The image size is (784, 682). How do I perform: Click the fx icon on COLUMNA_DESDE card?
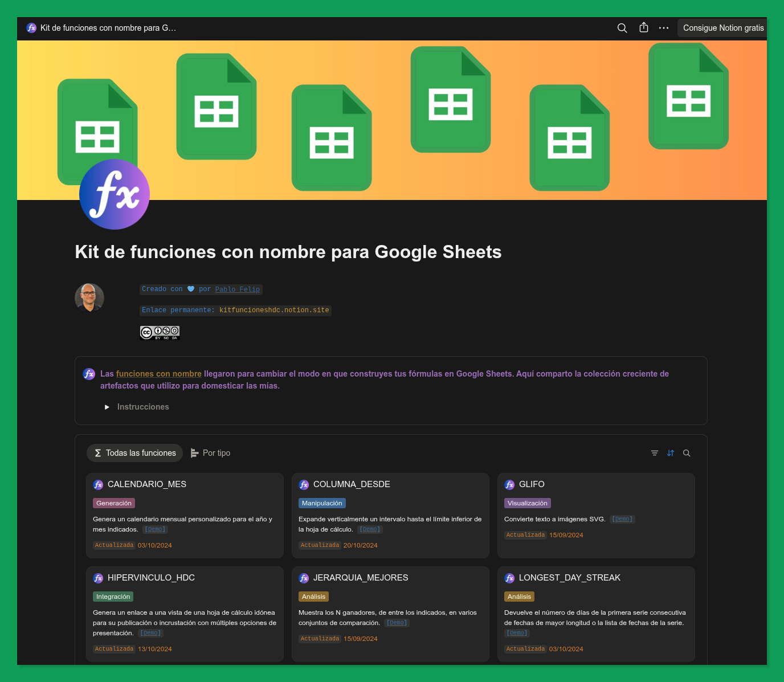point(304,484)
